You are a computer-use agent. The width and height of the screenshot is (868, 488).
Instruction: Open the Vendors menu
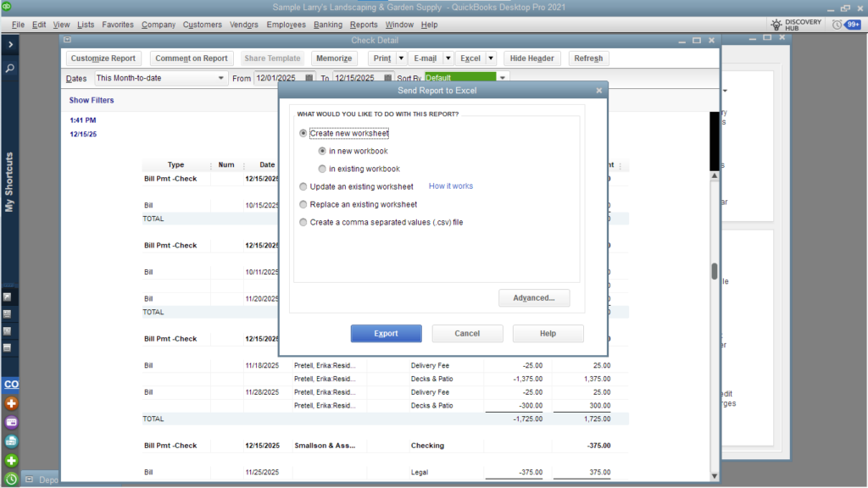click(244, 25)
